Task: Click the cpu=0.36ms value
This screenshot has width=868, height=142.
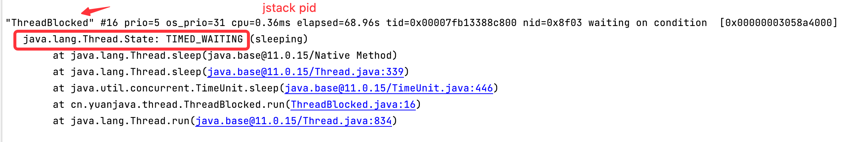Action: (x=261, y=23)
